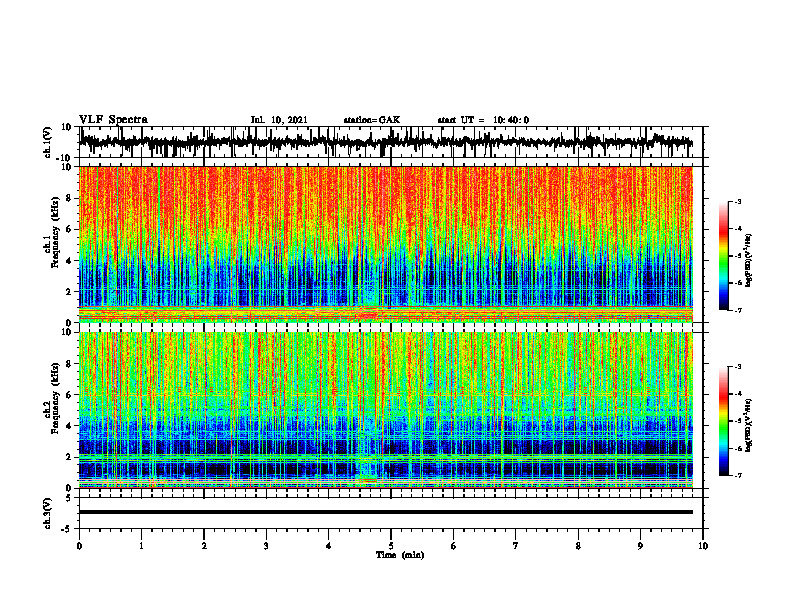Click the "-10" tick on ch.1 voltage axis
792x612 pixels.
(x=65, y=158)
